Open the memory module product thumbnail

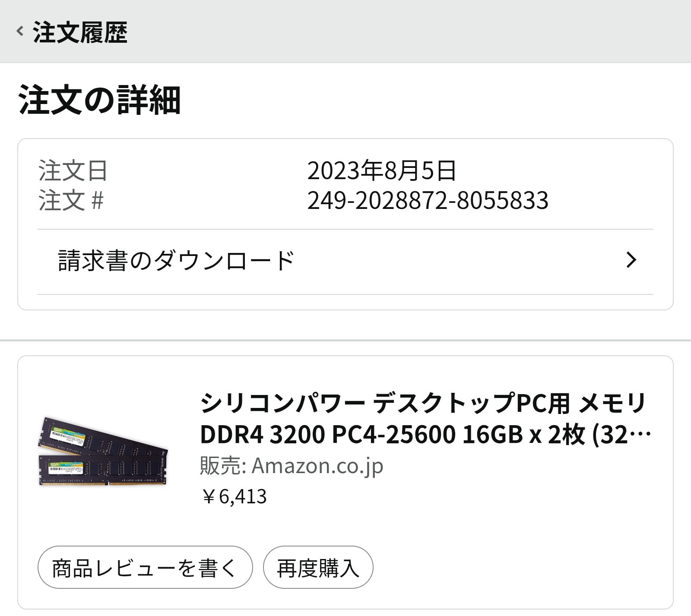[103, 452]
